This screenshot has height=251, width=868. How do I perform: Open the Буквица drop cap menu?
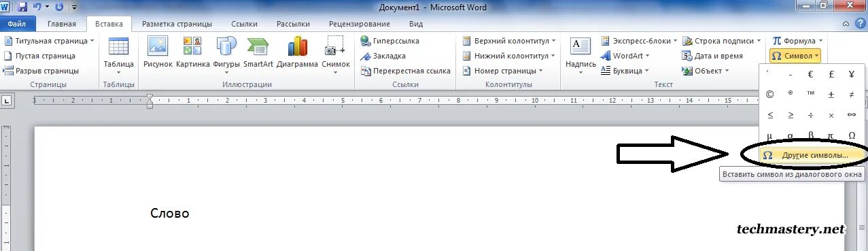(x=625, y=71)
